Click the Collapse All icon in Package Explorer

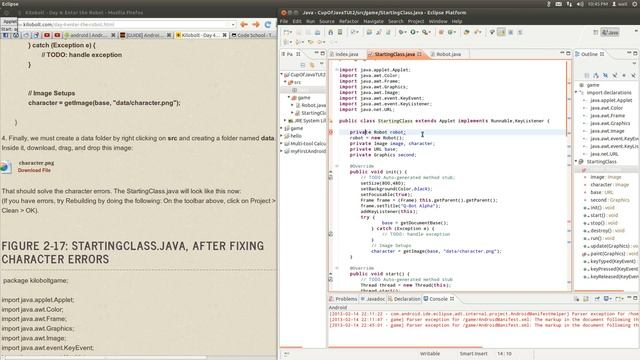click(x=303, y=64)
